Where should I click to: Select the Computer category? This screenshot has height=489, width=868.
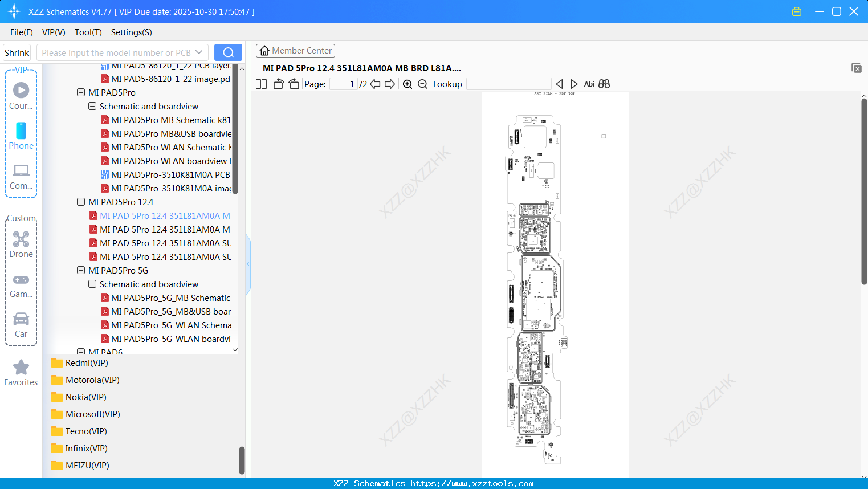[21, 177]
